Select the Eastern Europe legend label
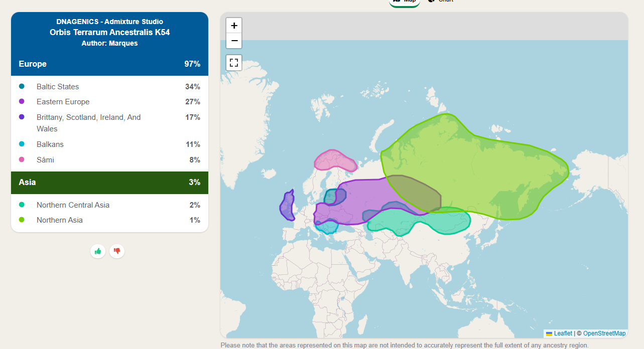 point(63,102)
